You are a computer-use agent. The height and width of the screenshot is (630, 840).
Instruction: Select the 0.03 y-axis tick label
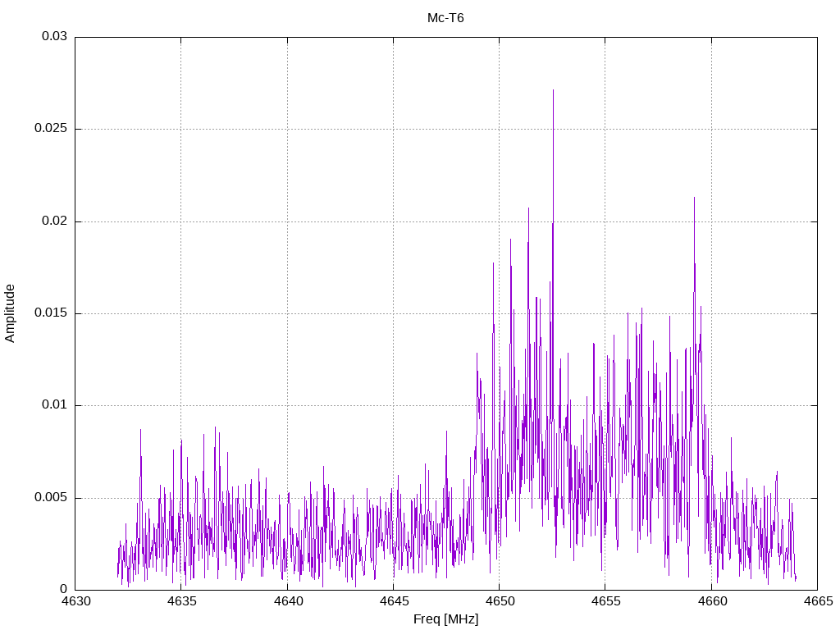tap(54, 37)
